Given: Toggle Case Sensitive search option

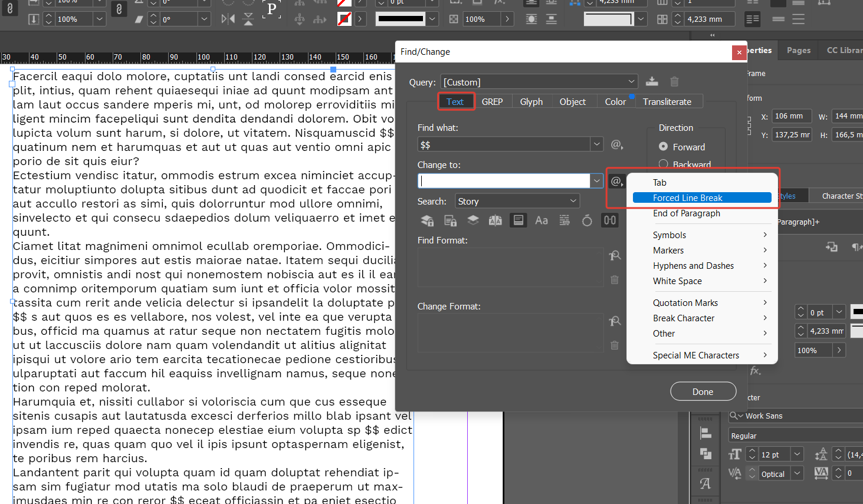Looking at the screenshot, I should [x=542, y=220].
